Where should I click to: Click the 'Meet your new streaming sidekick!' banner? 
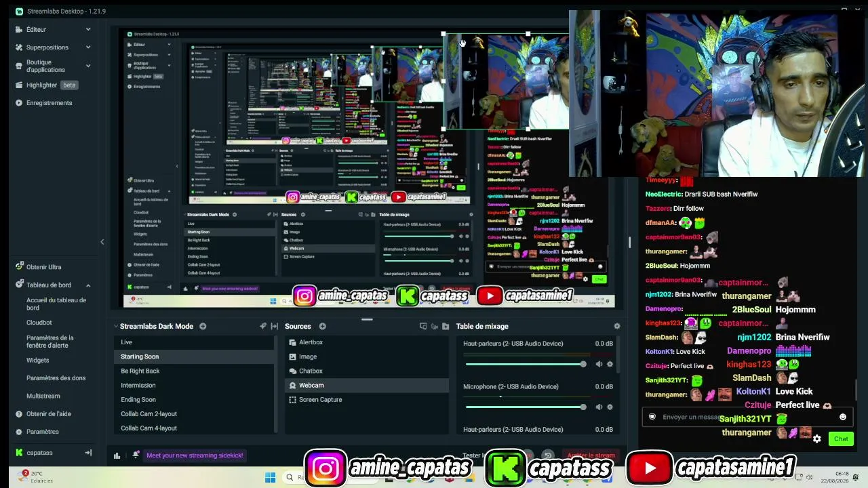(195, 455)
